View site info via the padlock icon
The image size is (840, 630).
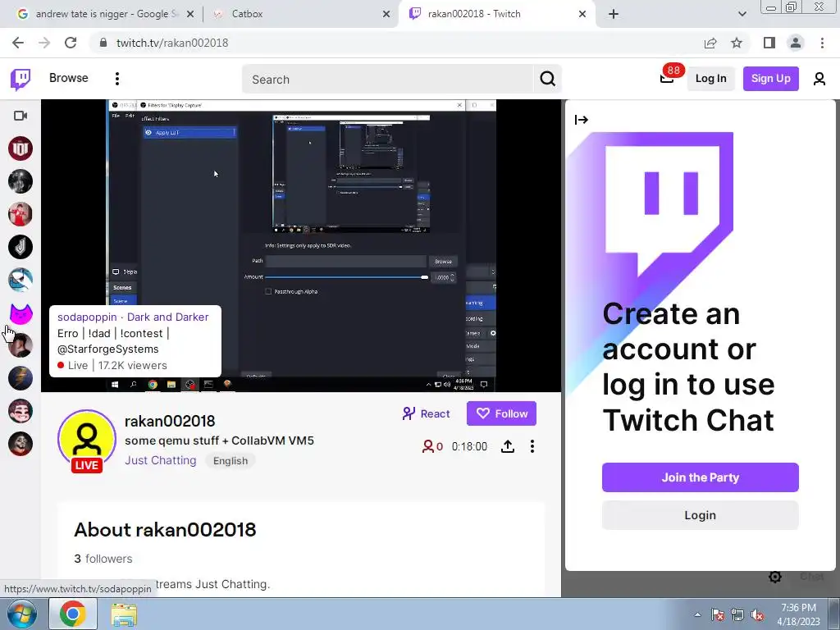[x=103, y=43]
